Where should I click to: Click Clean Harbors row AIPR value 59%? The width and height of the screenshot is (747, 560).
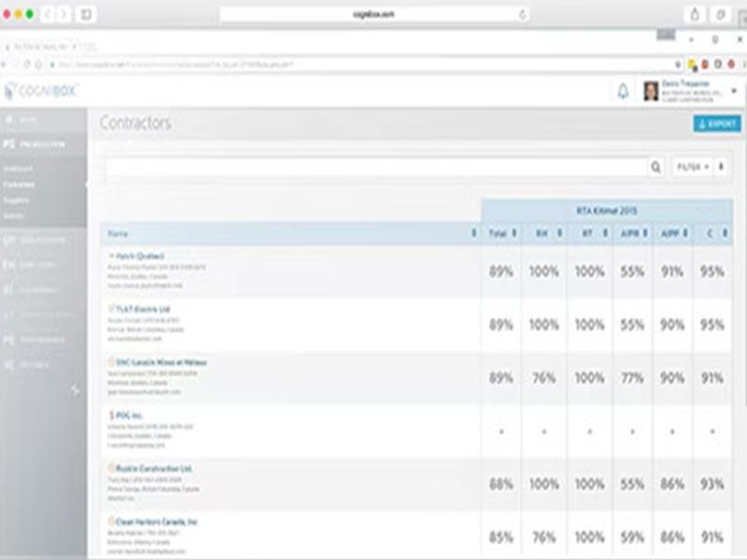tap(632, 538)
